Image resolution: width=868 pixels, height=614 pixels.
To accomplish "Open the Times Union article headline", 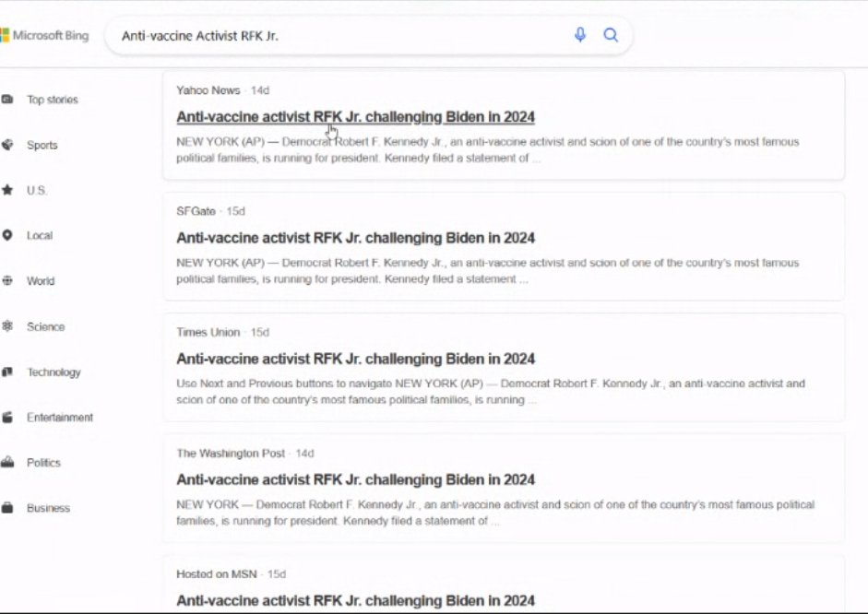I will coord(355,359).
